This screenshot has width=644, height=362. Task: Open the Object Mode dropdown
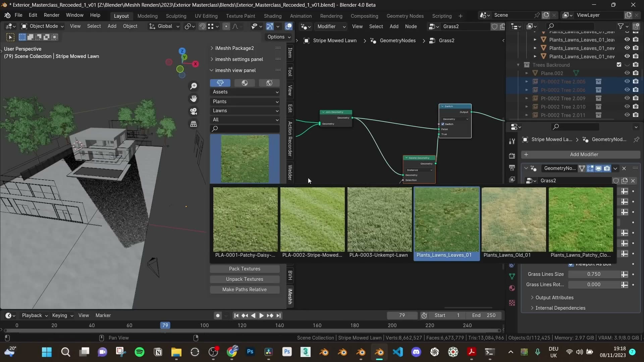tap(42, 26)
